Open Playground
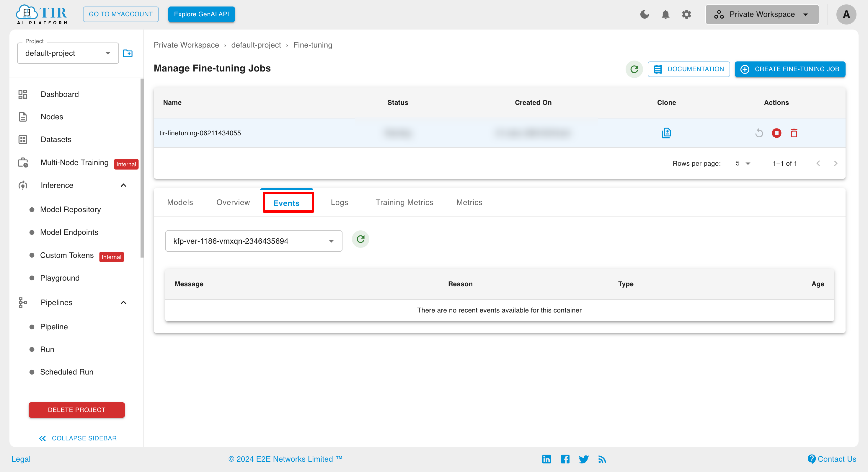 [x=60, y=278]
